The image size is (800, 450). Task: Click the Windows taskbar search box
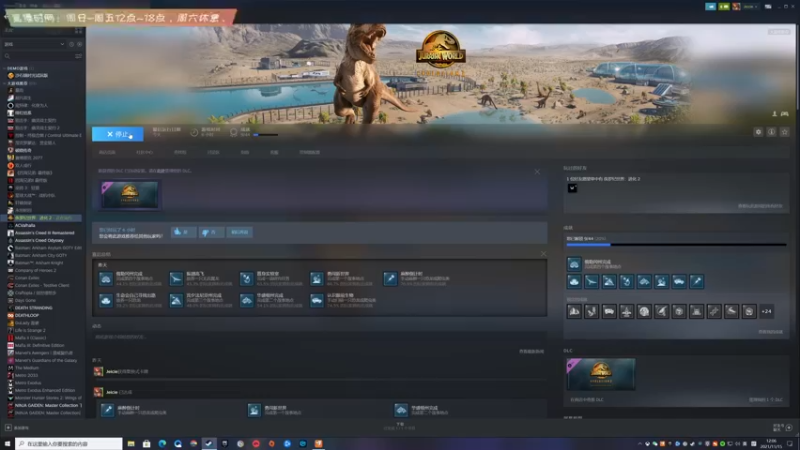coord(68,444)
